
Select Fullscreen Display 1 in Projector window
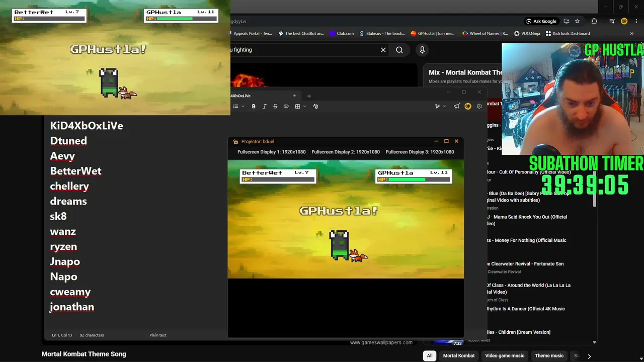271,152
